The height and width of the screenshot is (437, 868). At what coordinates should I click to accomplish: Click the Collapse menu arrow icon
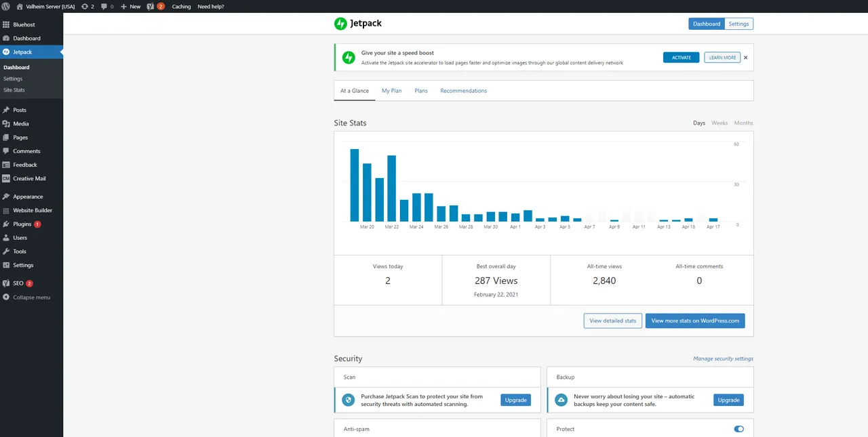[x=6, y=297]
